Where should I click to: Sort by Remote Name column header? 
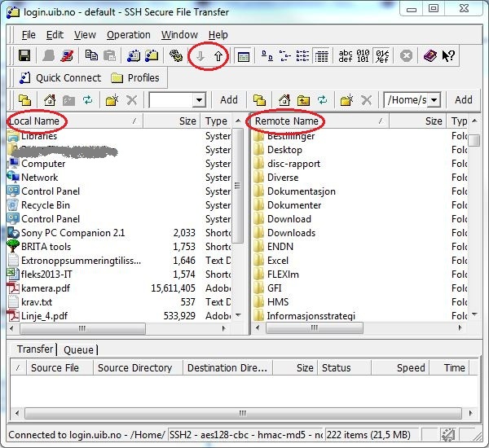point(286,121)
